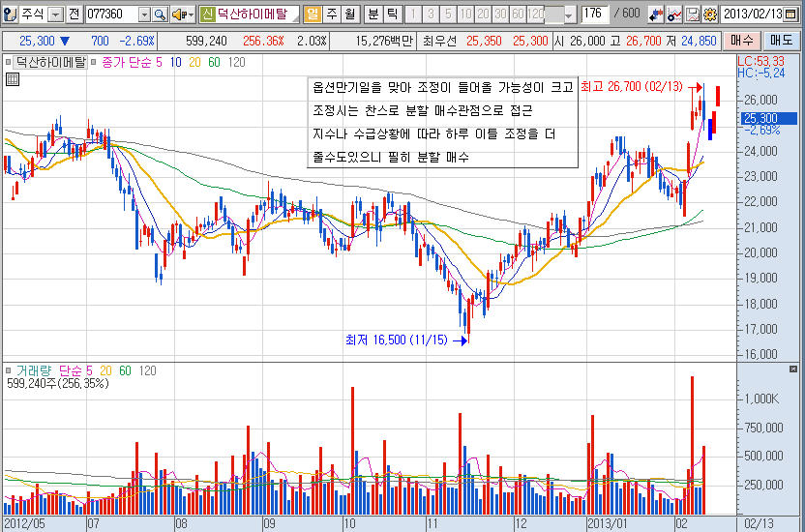The width and height of the screenshot is (805, 532).
Task: Switch to 월 monthly chart period
Action: click(x=349, y=14)
